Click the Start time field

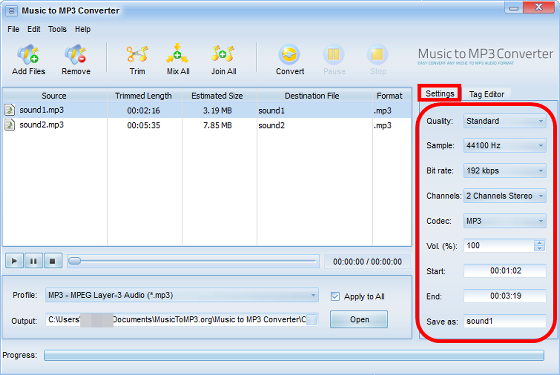click(x=505, y=271)
